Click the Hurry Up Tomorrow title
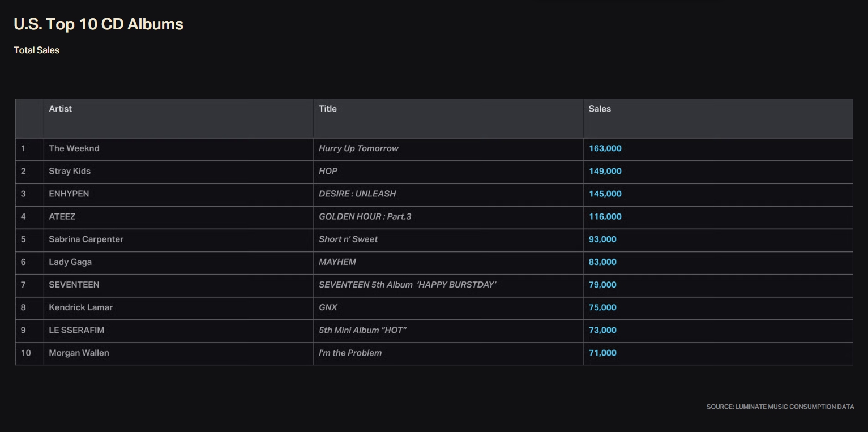This screenshot has height=432, width=868. point(358,148)
